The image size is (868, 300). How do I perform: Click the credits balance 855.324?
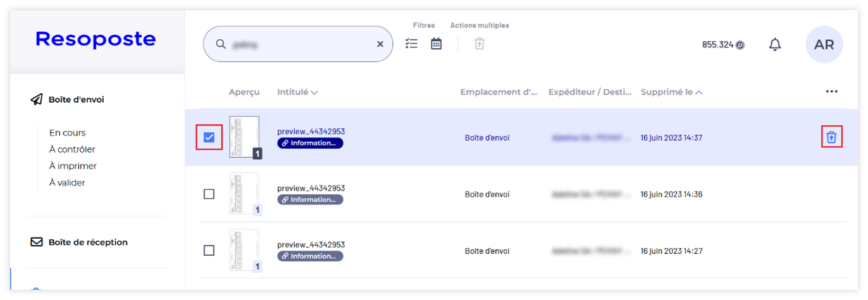pos(722,45)
